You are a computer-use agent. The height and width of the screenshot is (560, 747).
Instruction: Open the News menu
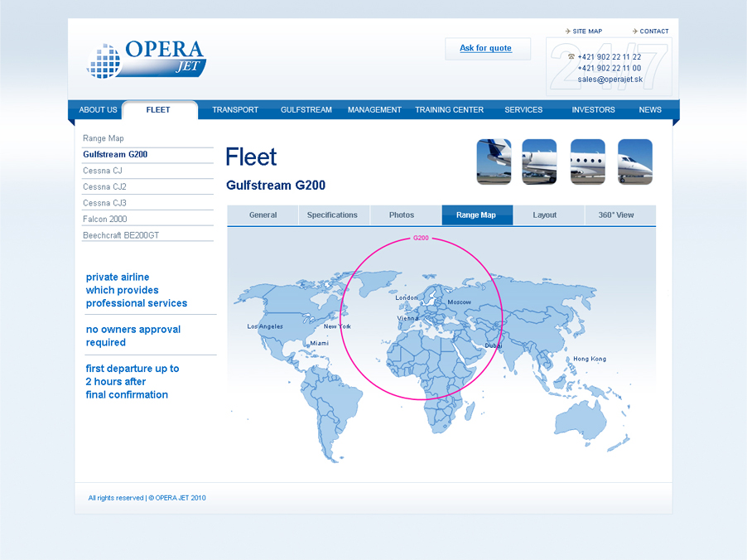[x=650, y=109]
